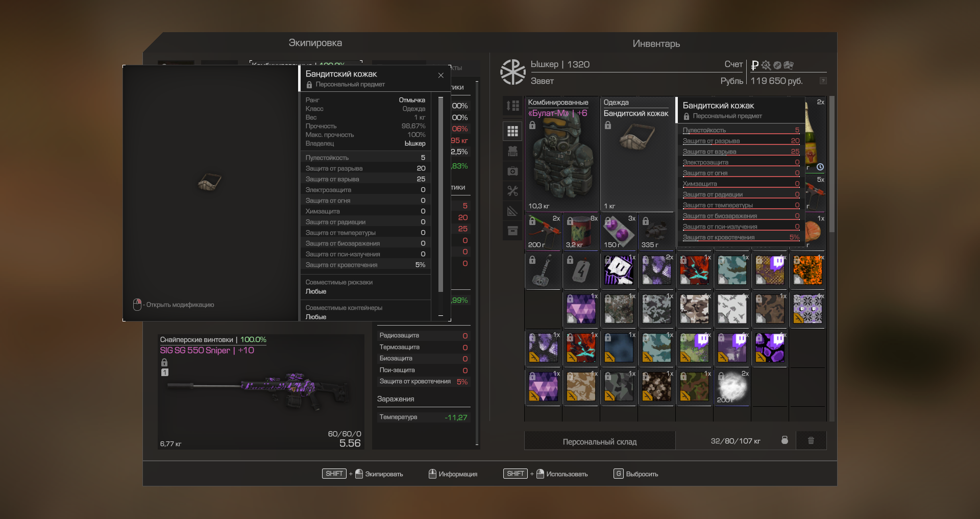Click the G Выбросить hint
Screen dimensions: 980x519
pos(636,474)
